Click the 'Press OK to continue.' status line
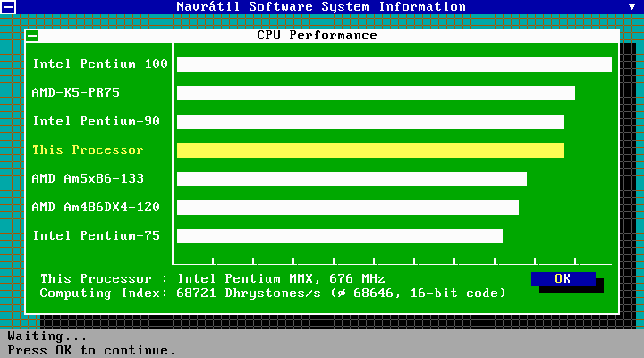 pos(91,350)
